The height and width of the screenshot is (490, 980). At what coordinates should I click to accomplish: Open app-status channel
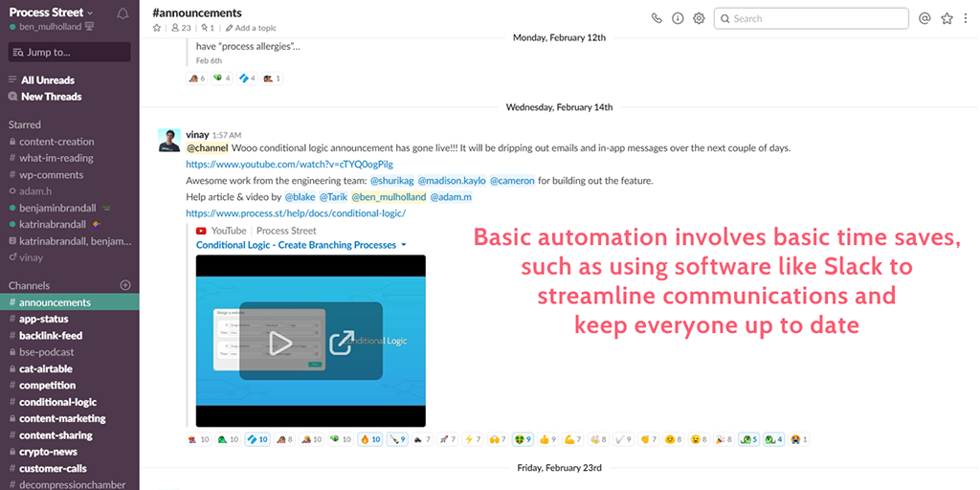pyautogui.click(x=44, y=319)
